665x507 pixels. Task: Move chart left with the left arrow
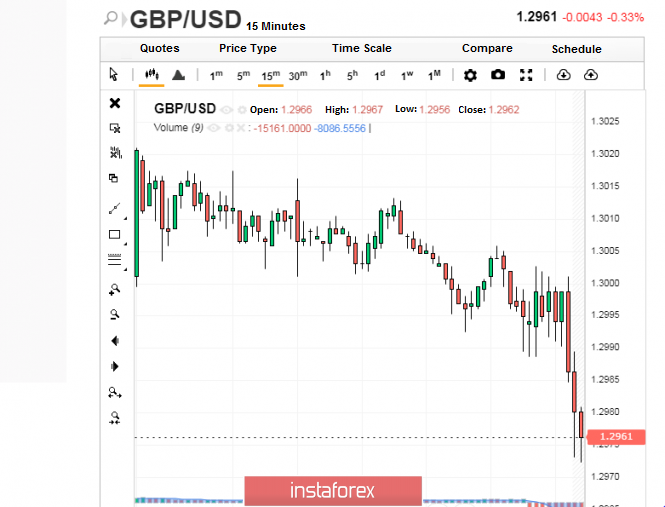pos(115,341)
